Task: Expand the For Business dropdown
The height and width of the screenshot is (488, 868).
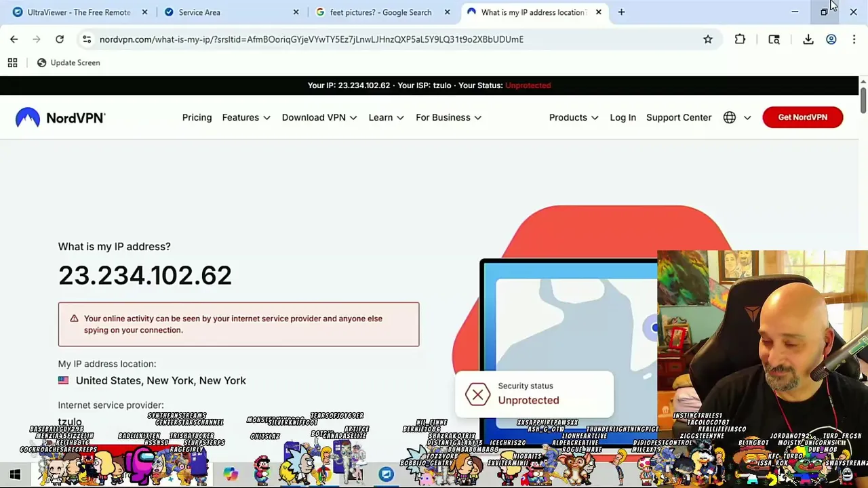Action: pos(449,117)
